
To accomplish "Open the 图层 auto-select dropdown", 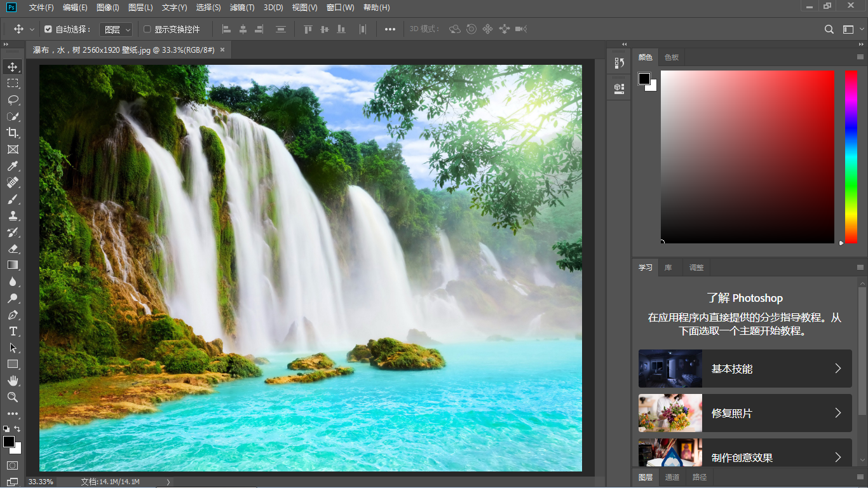I will (116, 29).
